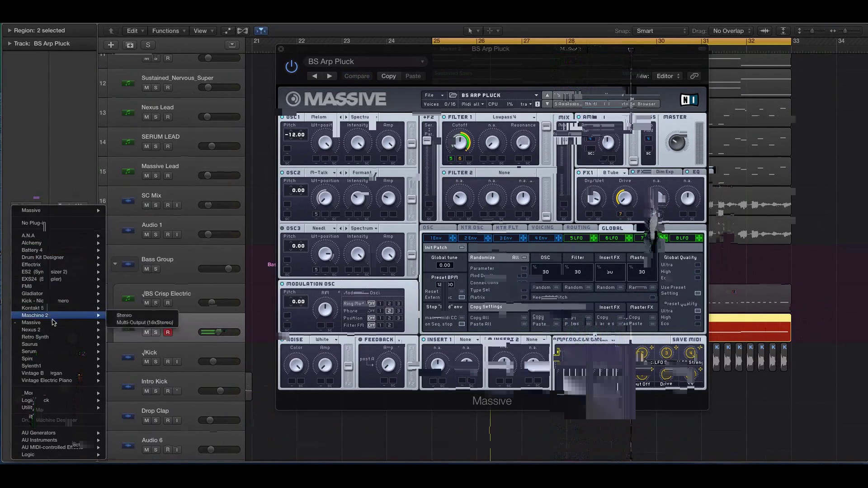The height and width of the screenshot is (488, 868).
Task: Click the Copy All button in Global page
Action: (479, 318)
